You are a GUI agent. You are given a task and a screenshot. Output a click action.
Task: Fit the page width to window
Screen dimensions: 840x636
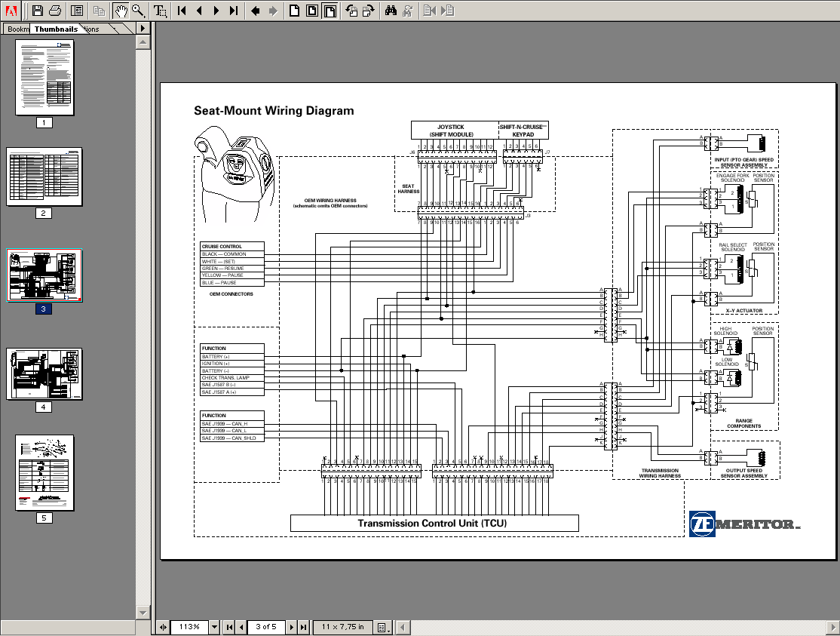(330, 11)
